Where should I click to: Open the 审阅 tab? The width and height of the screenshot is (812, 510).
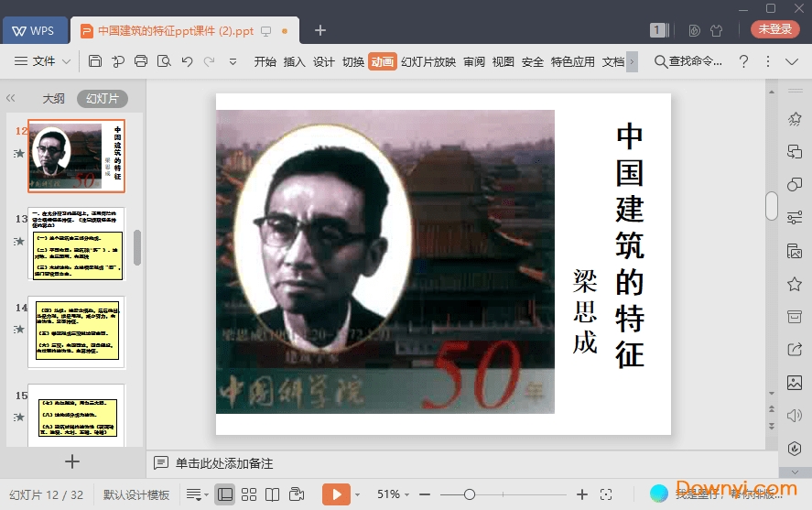[474, 61]
